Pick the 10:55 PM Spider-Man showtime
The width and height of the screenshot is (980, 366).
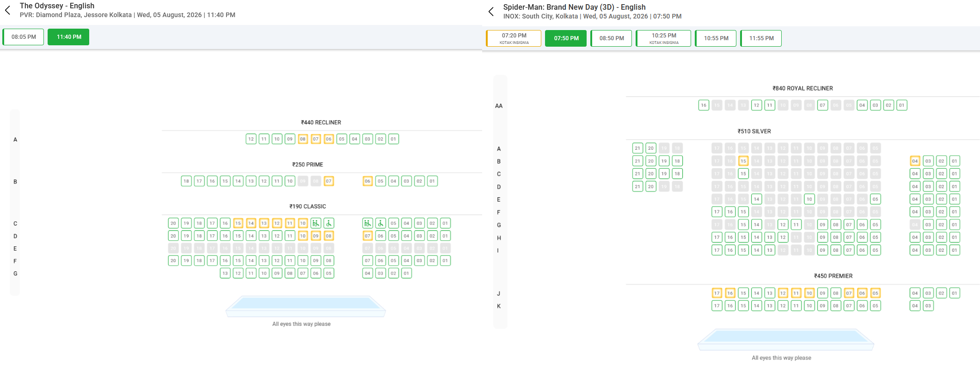pyautogui.click(x=716, y=38)
